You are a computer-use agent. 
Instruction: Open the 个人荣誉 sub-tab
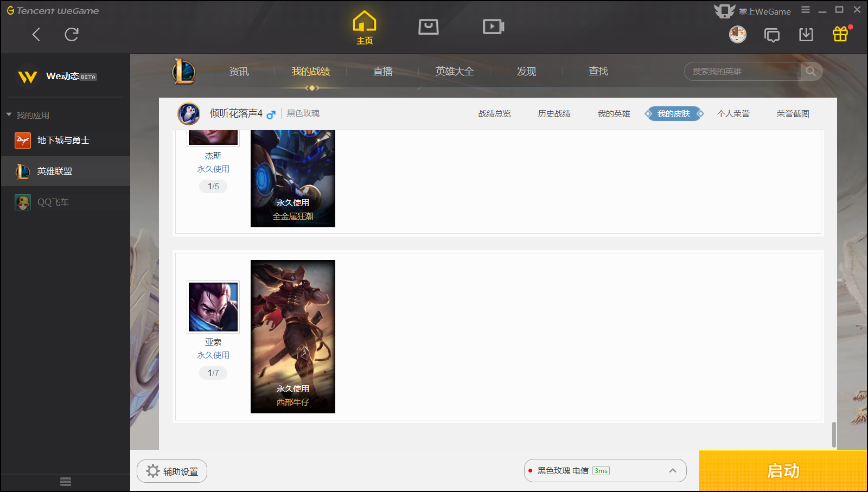[x=733, y=114]
